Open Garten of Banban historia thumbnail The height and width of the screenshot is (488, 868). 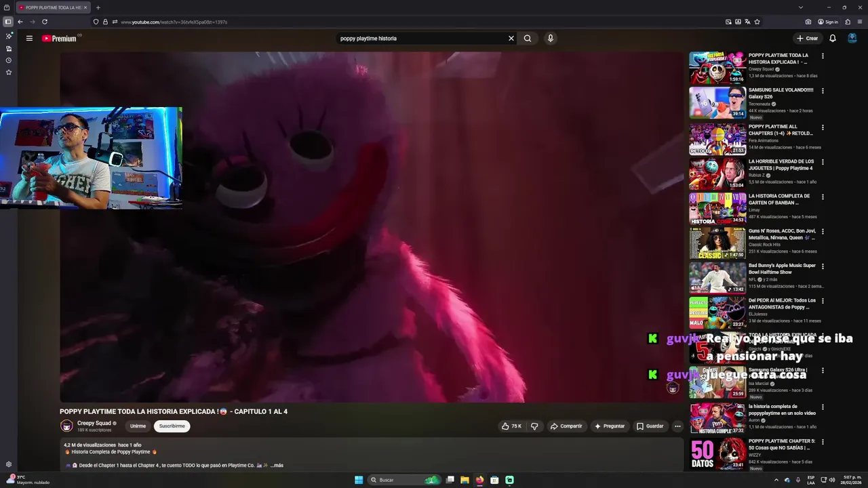[717, 208]
